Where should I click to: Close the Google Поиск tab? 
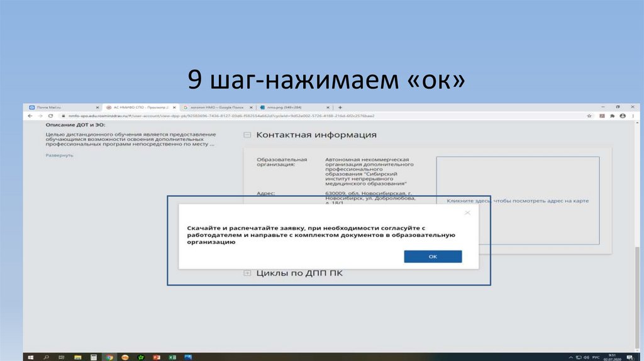coord(251,108)
